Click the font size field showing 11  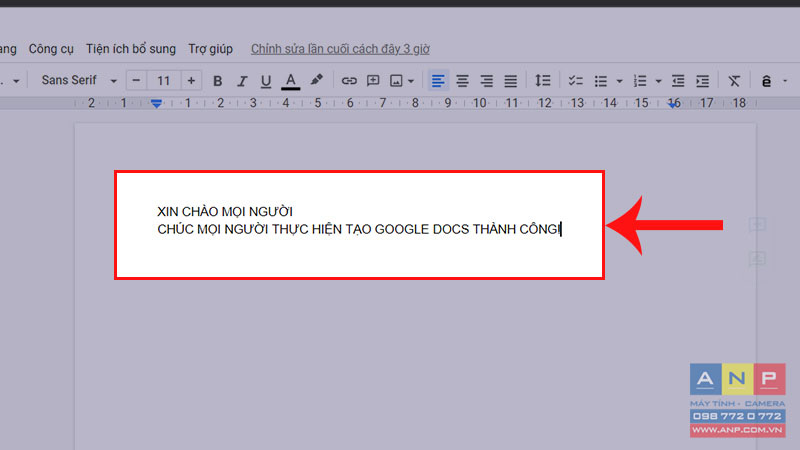163,81
